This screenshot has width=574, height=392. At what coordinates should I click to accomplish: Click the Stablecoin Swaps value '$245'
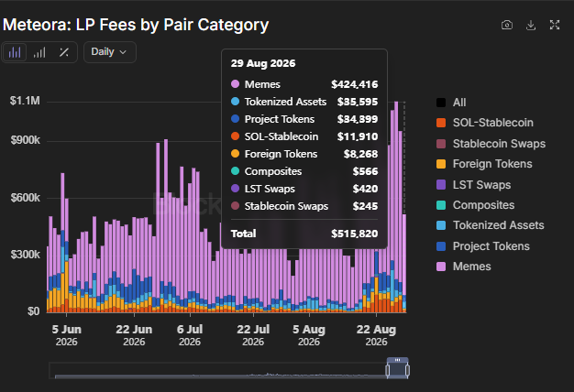tap(365, 206)
